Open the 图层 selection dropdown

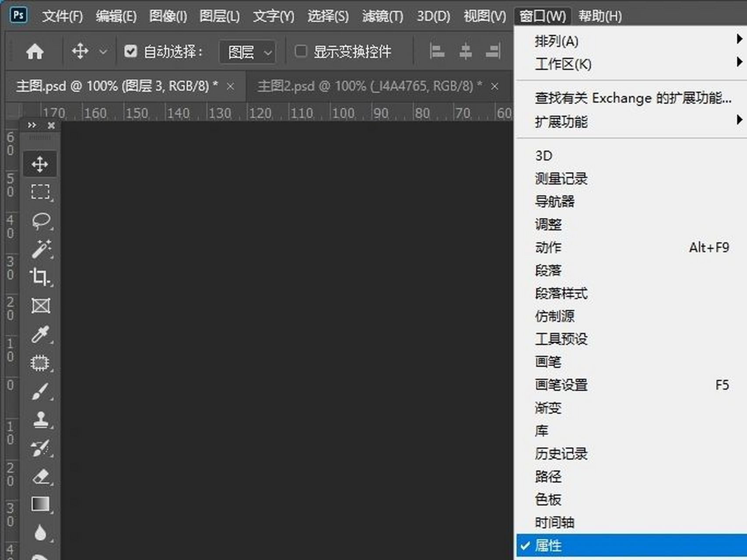click(247, 51)
